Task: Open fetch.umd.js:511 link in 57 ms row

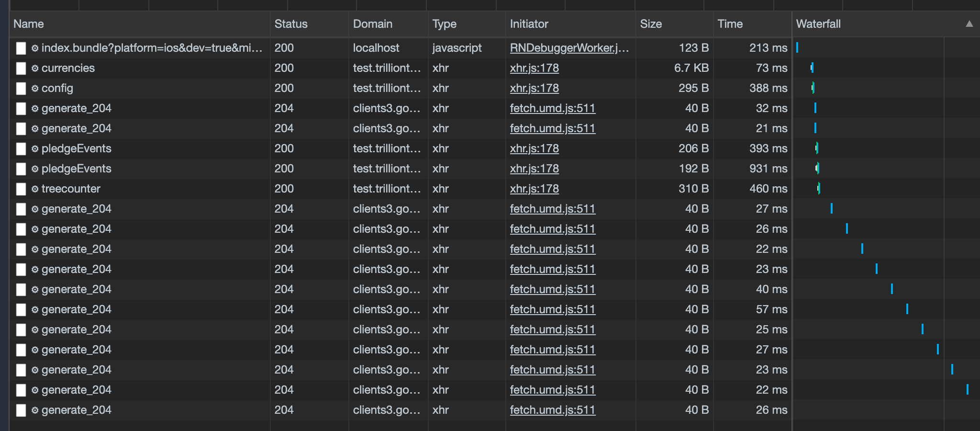Action: click(553, 309)
